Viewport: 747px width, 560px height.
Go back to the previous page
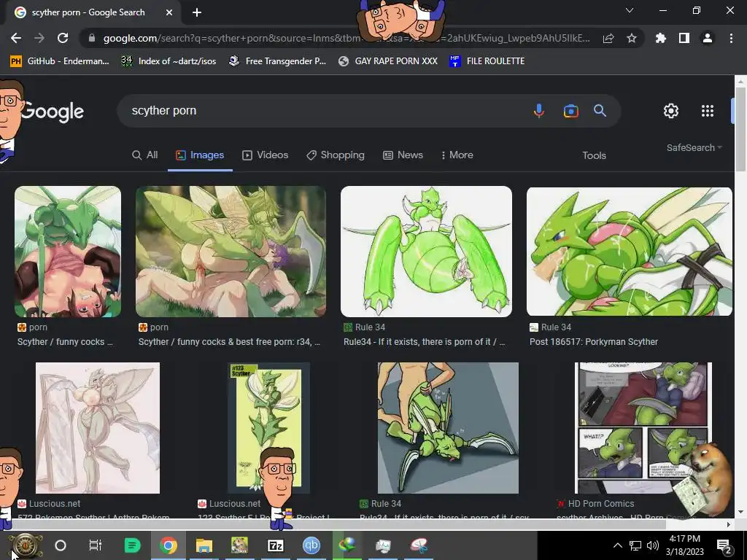click(16, 38)
